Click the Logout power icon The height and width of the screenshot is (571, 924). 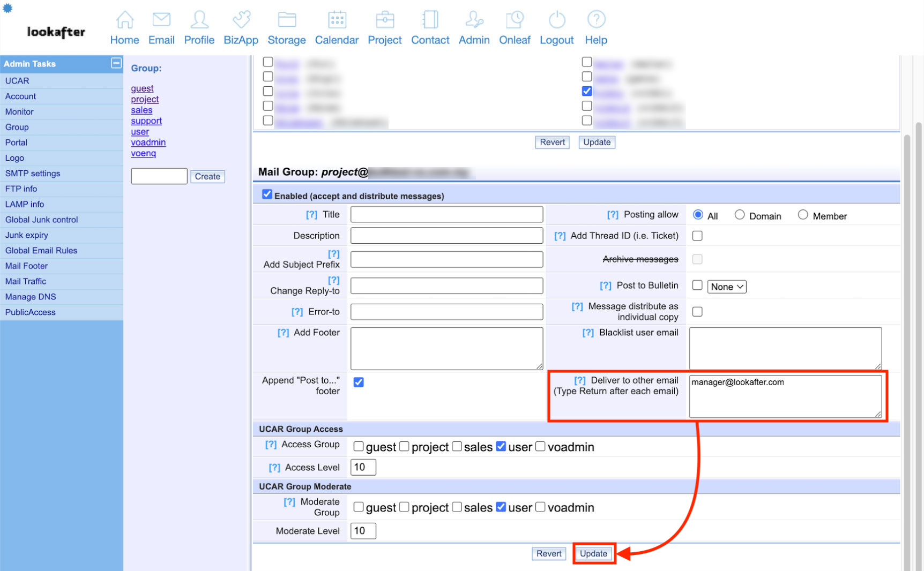(x=557, y=20)
